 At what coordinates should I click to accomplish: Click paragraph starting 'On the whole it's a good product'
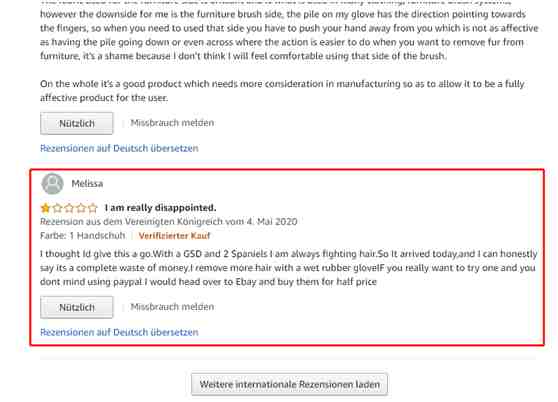(x=282, y=91)
